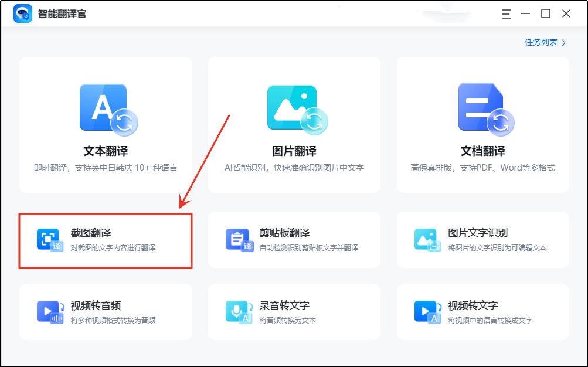
Task: Open the 视频转文字 feature card
Action: tap(482, 311)
